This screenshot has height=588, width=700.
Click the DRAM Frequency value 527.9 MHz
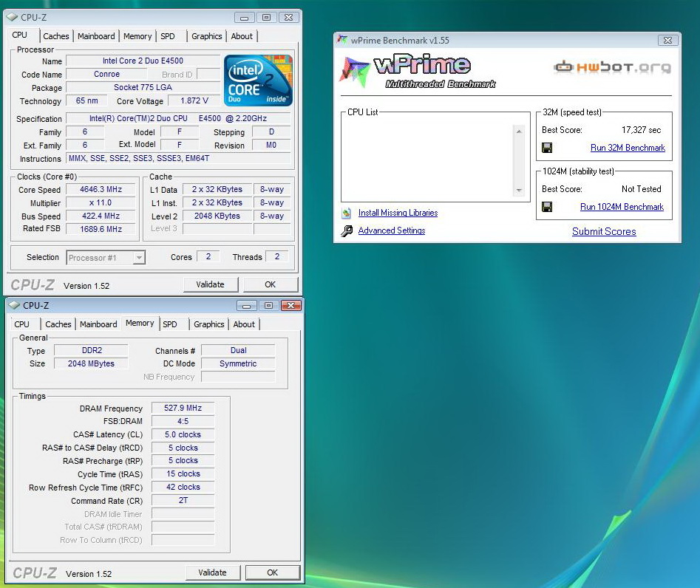[183, 408]
